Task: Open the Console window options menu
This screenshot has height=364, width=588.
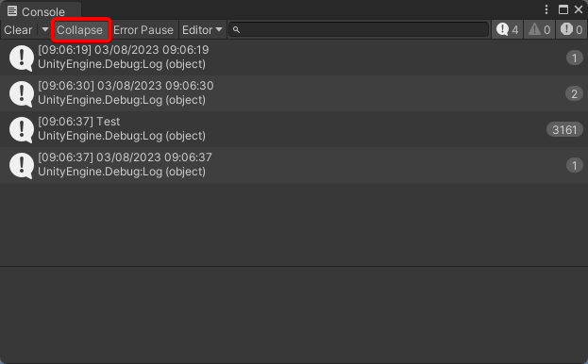Action: (x=546, y=9)
